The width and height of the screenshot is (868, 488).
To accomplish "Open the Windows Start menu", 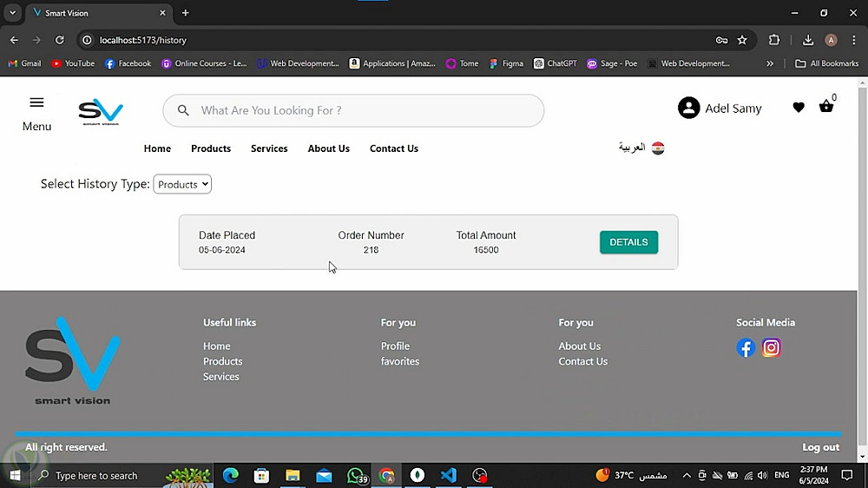I will [x=15, y=475].
